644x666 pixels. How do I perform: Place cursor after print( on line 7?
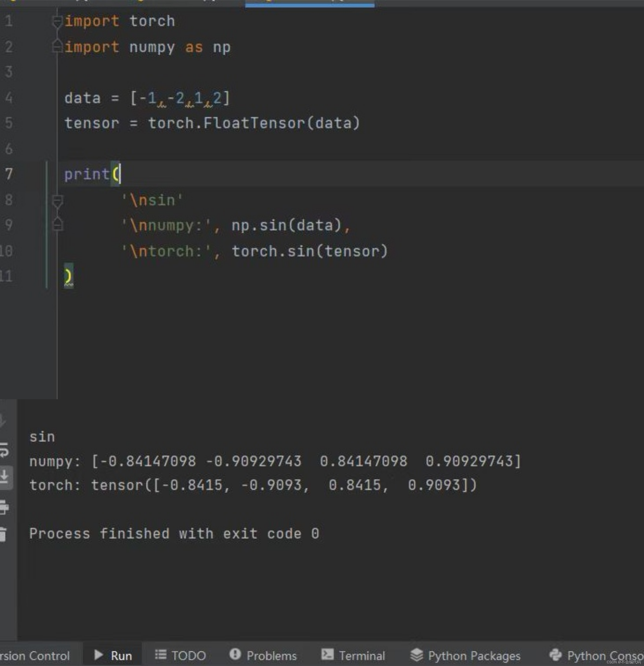click(121, 174)
